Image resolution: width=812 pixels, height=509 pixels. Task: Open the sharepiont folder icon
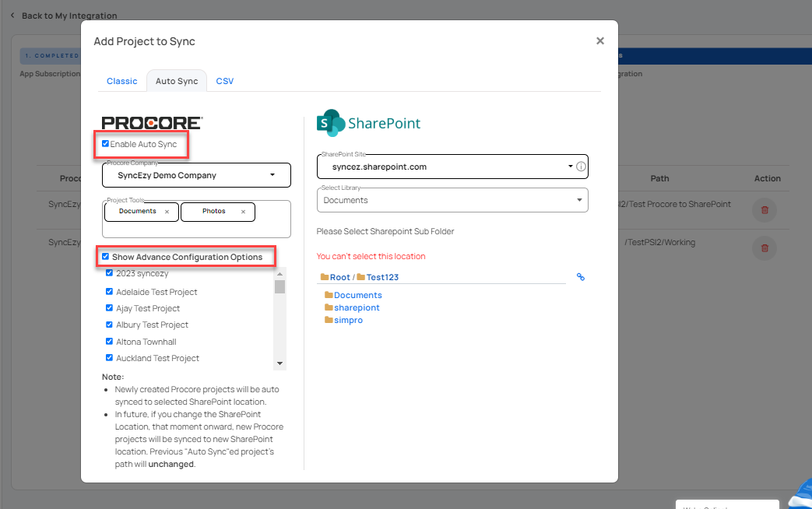[329, 307]
